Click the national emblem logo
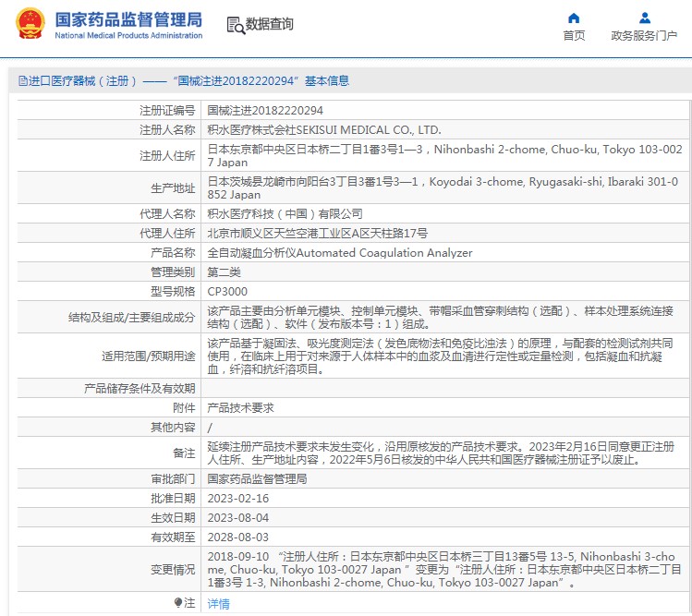This screenshot has height=616, width=692. click(28, 24)
